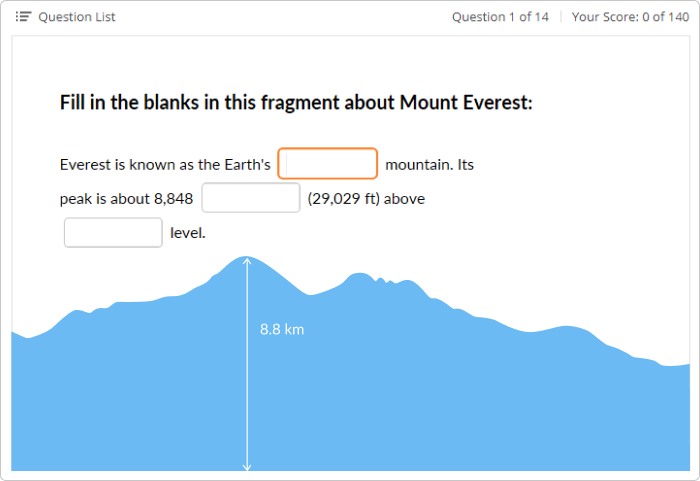Screen dimensions: 700x481
Task: Click the divider between question count and score
Action: tap(561, 17)
